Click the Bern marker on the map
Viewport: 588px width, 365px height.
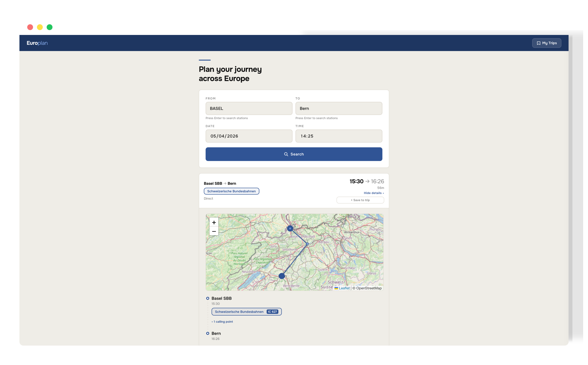[x=282, y=276]
